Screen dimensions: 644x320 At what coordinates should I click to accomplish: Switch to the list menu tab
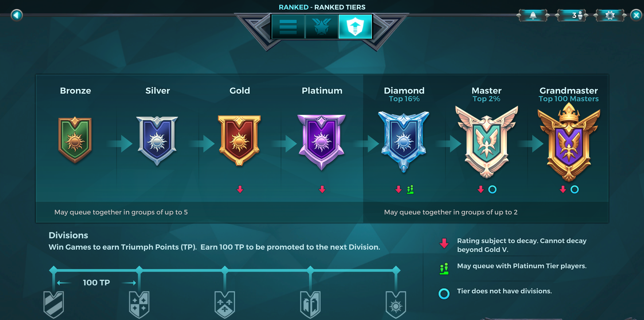tap(288, 27)
